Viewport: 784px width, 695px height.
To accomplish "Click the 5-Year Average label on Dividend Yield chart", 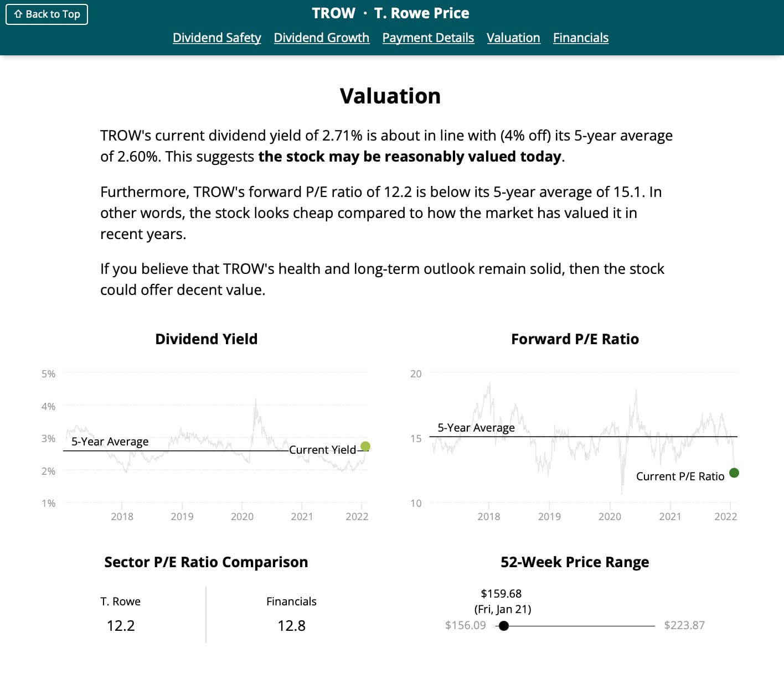I will 110,442.
